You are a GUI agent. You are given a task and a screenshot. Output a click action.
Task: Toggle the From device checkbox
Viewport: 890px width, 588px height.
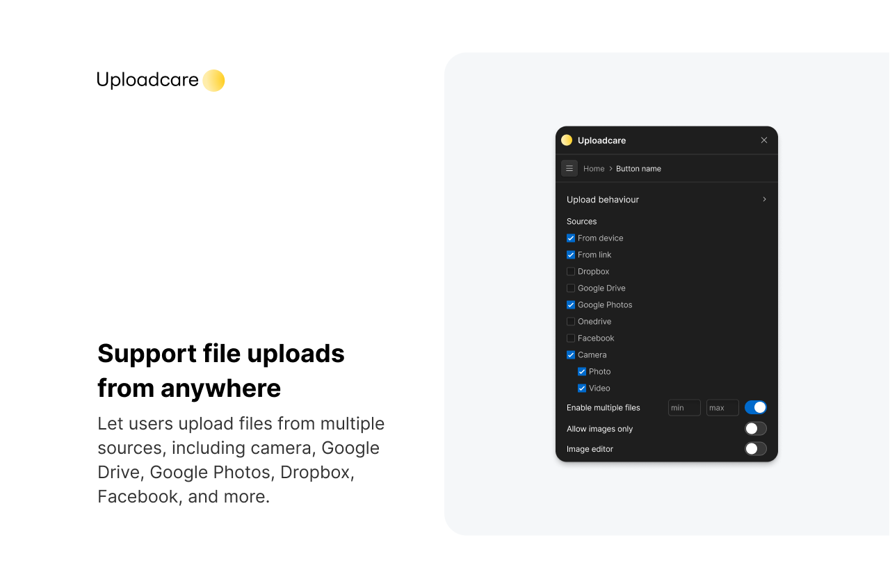pyautogui.click(x=571, y=238)
